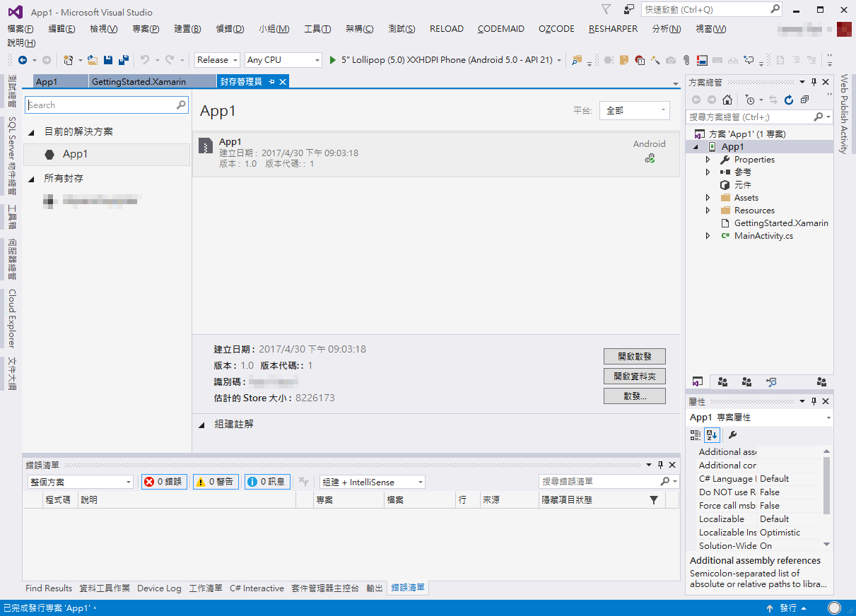Pin the Solution Explorer panel

coord(814,83)
